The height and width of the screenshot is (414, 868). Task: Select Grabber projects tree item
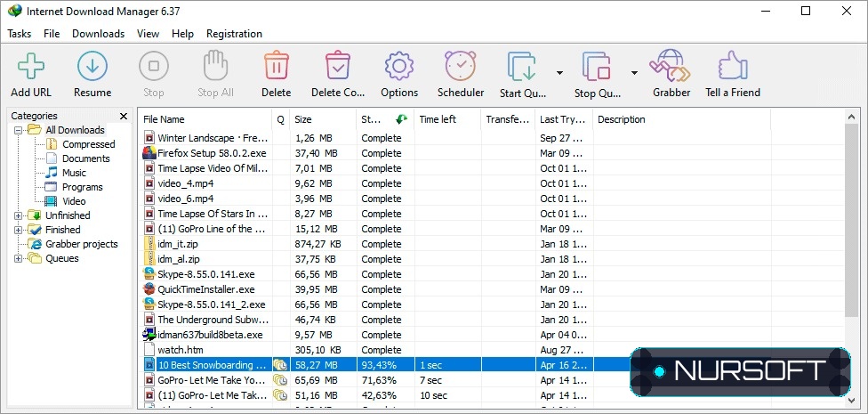(x=82, y=244)
